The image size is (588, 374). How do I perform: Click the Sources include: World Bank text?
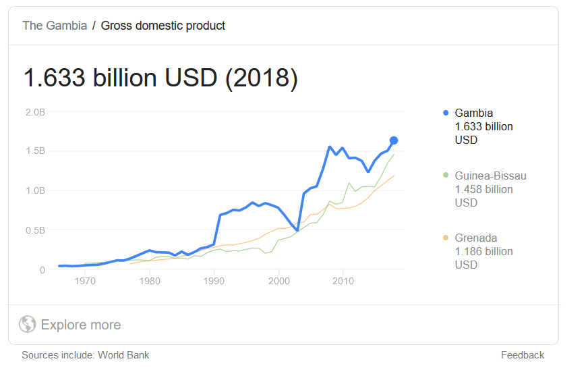86,355
